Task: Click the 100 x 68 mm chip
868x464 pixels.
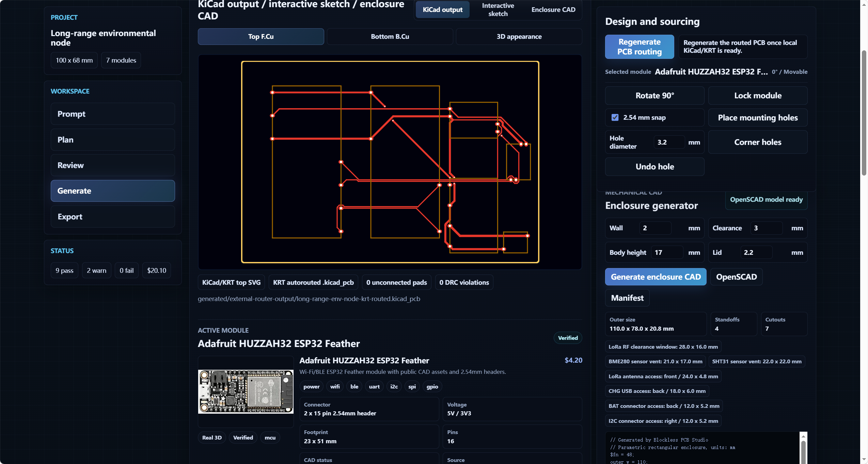Action: click(x=74, y=60)
